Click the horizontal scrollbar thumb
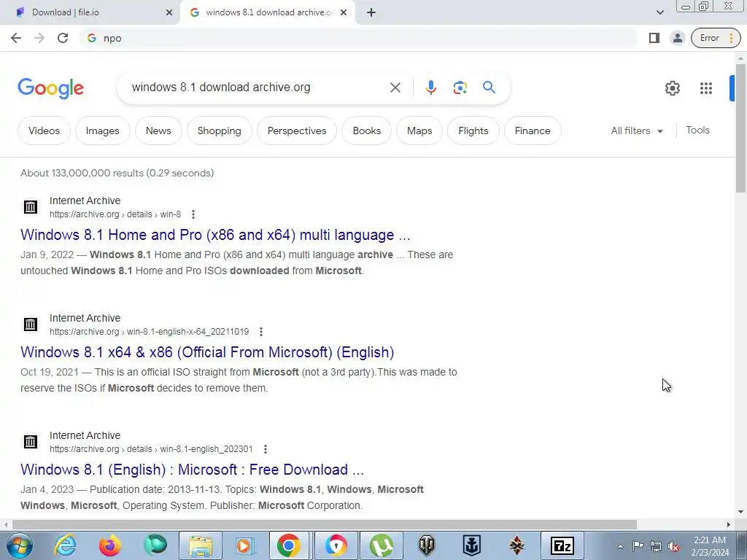The height and width of the screenshot is (560, 747). (x=325, y=524)
